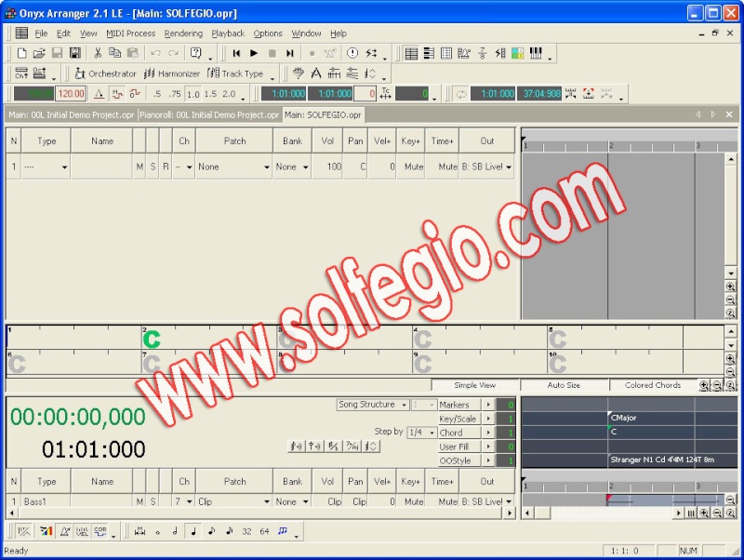
Task: Set zoom factor to 1.0
Action: coord(193,94)
